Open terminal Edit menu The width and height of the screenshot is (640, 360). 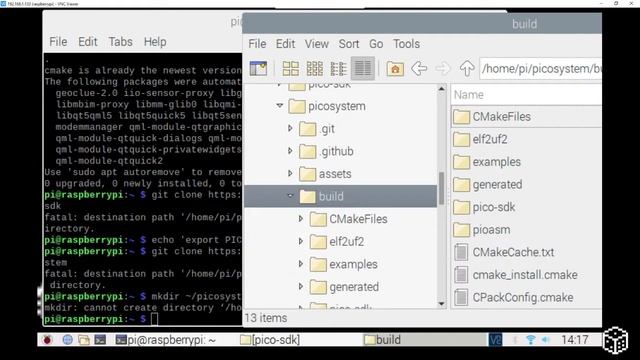(x=88, y=42)
